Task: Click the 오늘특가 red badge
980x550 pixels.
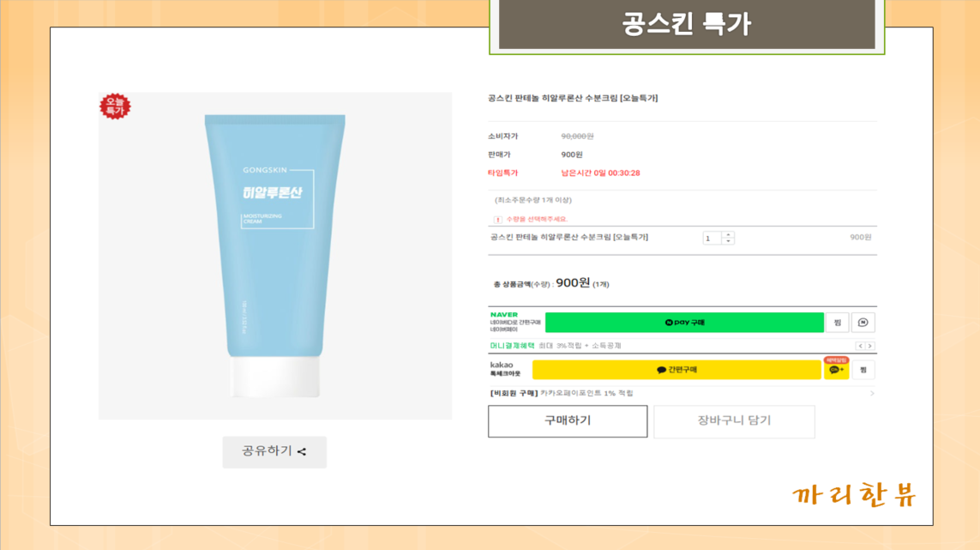Action: tap(115, 106)
